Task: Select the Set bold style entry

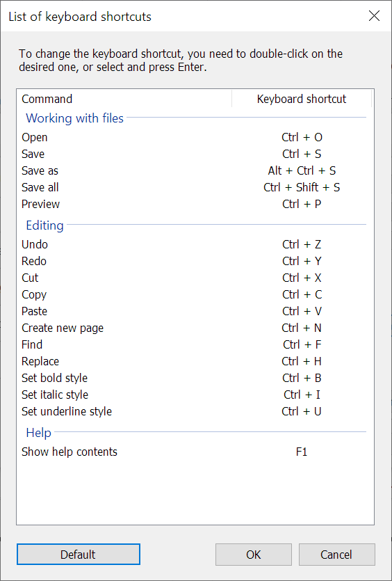Action: 195,378
